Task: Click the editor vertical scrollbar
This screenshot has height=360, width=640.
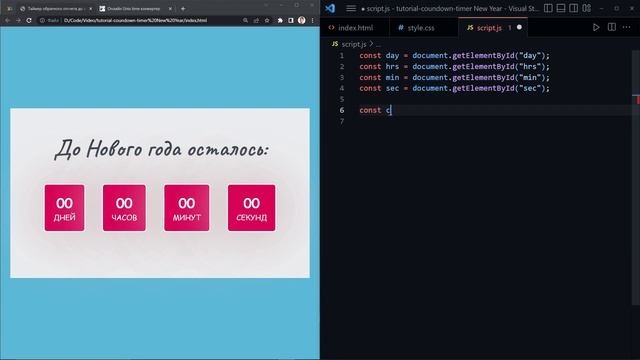Action: pyautogui.click(x=636, y=178)
